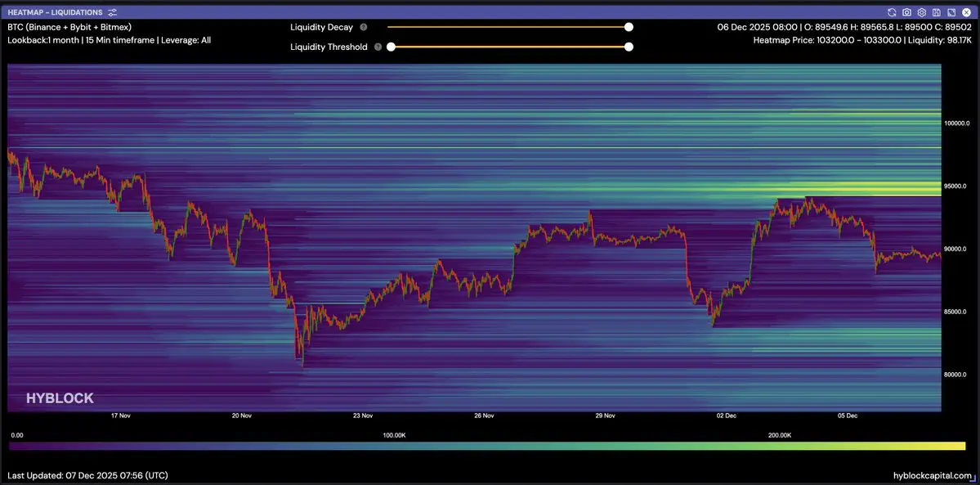This screenshot has width=980, height=485.
Task: Open the gear settings for the heatmap
Action: pyautogui.click(x=921, y=12)
